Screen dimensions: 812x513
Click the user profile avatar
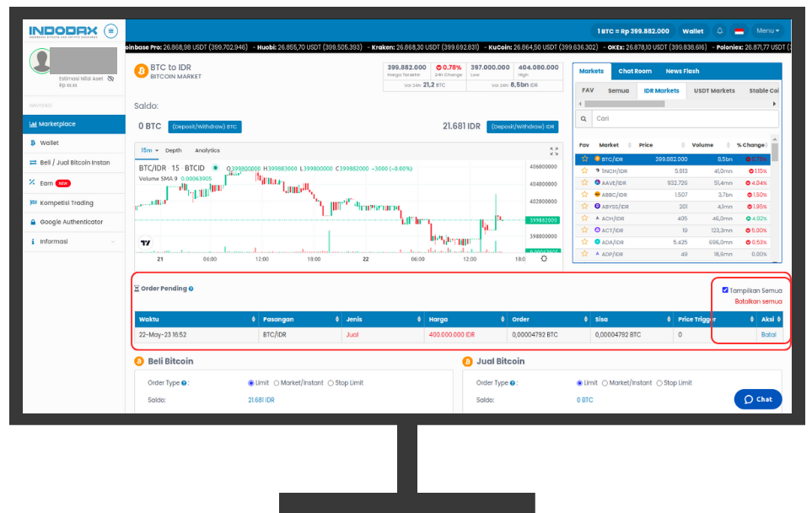(x=40, y=61)
